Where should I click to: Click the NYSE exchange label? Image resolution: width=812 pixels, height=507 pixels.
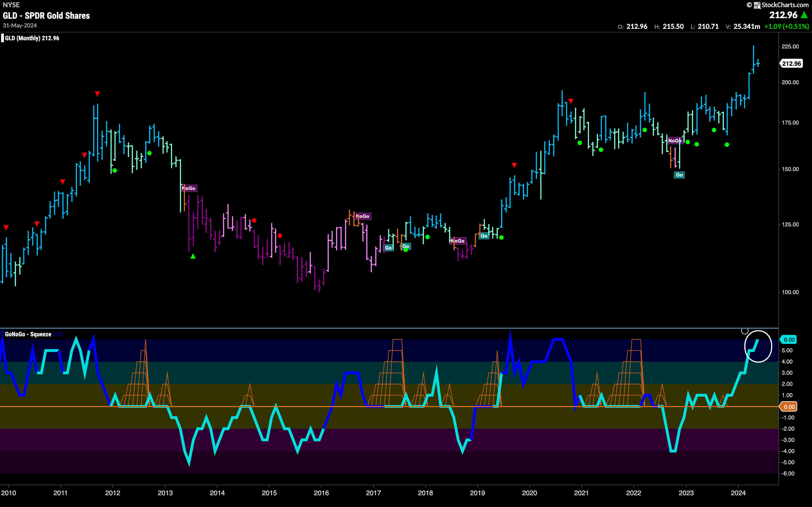coord(11,5)
